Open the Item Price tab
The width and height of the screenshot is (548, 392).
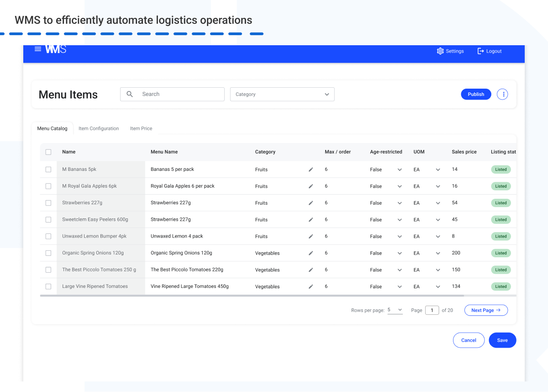tap(141, 128)
